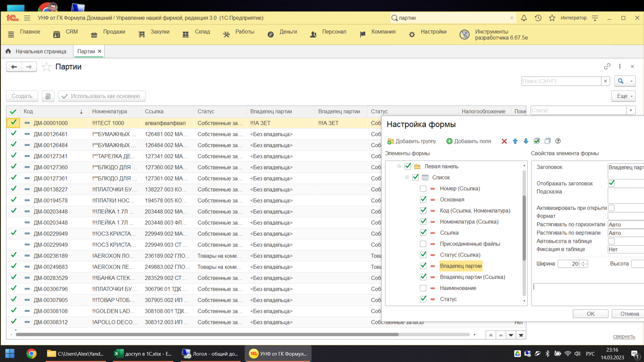Click the get link chain icon
The height and width of the screenshot is (362, 644).
pos(607,66)
